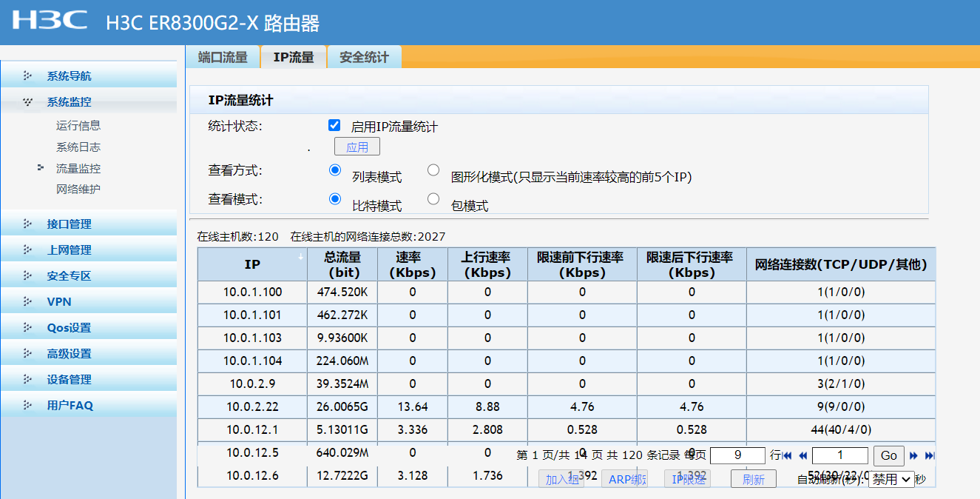
Task: Click the 总流量 (bit) column header
Action: click(x=342, y=264)
